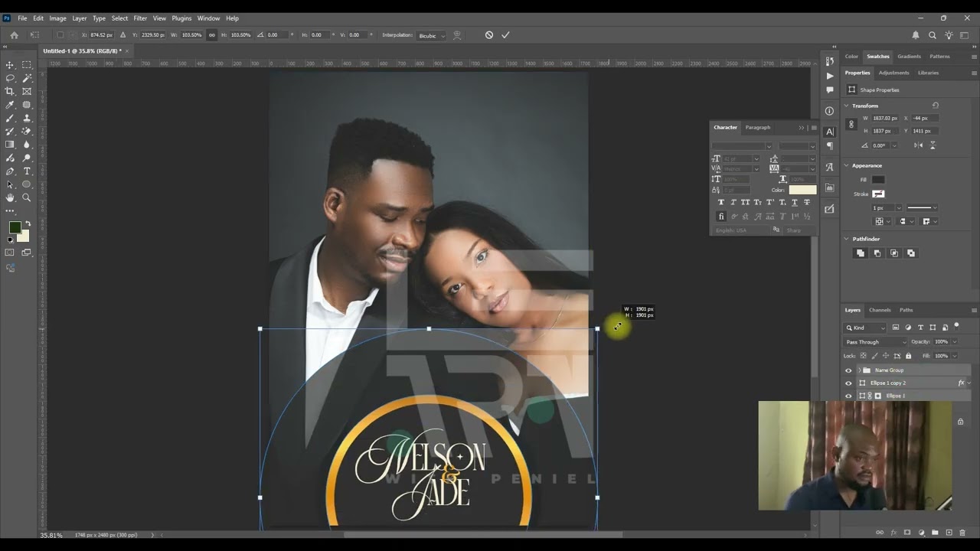Create a new layer with plus icon
The width and height of the screenshot is (980, 551).
tap(949, 533)
